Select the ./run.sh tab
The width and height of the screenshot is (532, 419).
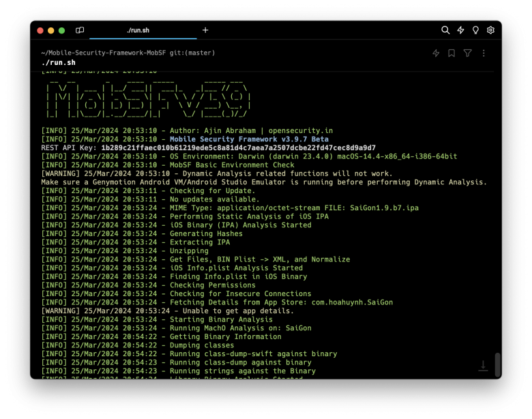(x=143, y=30)
